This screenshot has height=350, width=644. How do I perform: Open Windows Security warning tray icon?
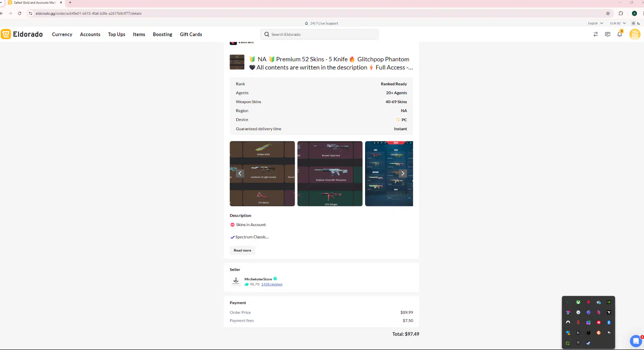(x=568, y=333)
